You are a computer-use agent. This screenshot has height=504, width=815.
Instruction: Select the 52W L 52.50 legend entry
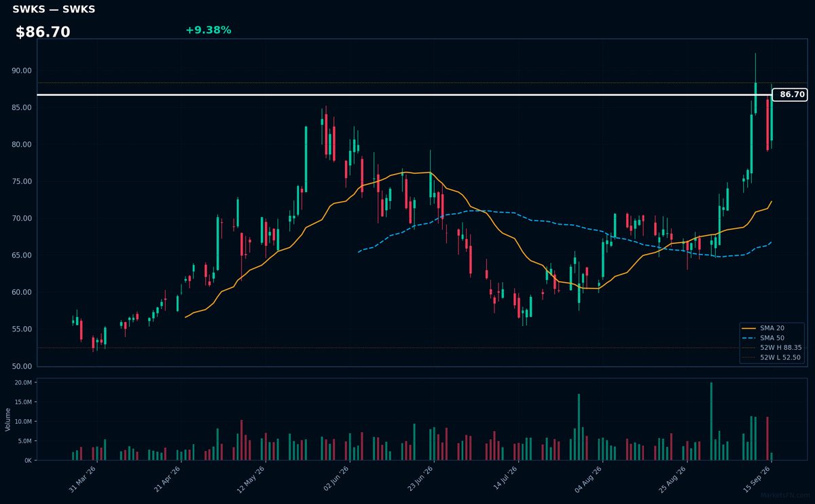(x=773, y=357)
